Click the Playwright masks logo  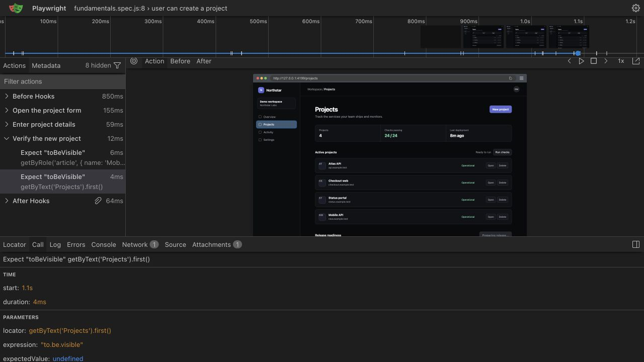(x=16, y=8)
